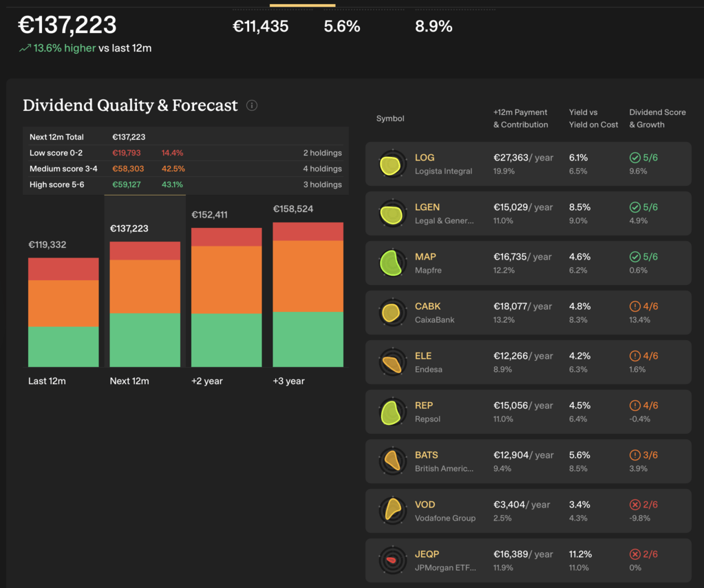This screenshot has width=704, height=588.
Task: Sort by Dividend Score & Growth column
Action: 657,118
